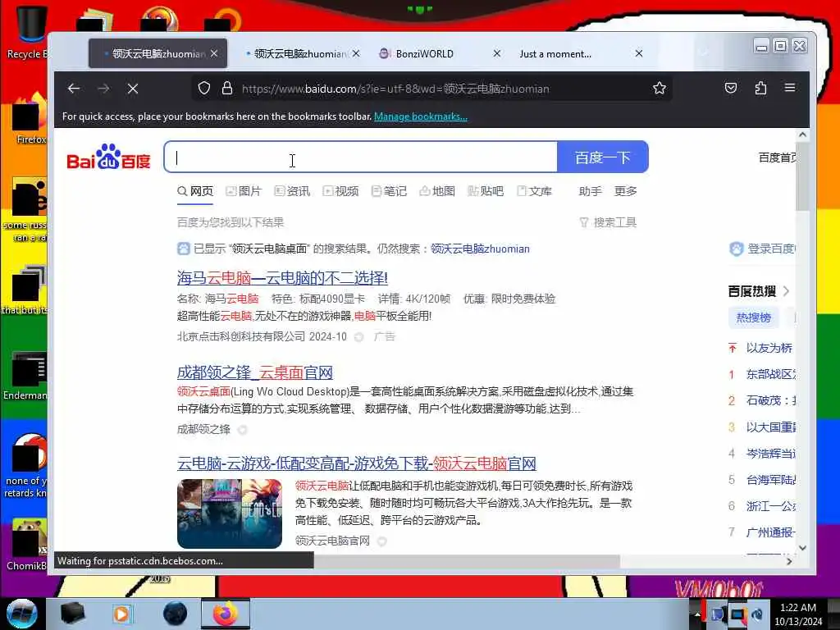
Task: Open 海马云电脑 result title link
Action: pyautogui.click(x=282, y=277)
